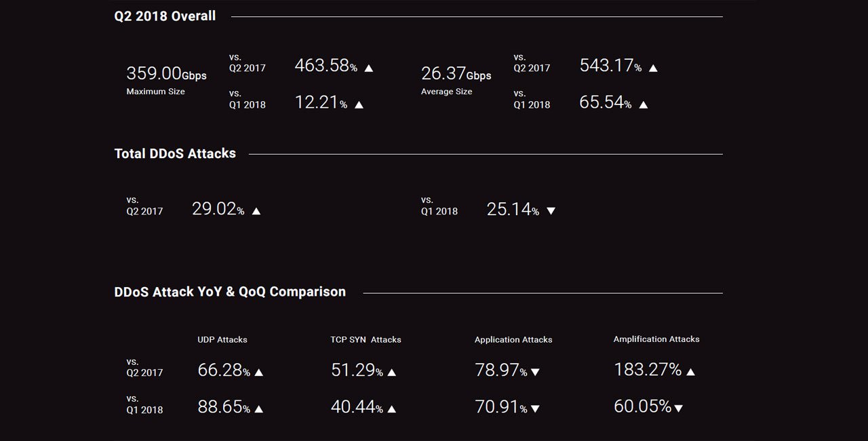This screenshot has width=868, height=441.
Task: Select the 26.37 Gbps Average Size value
Action: coord(456,73)
